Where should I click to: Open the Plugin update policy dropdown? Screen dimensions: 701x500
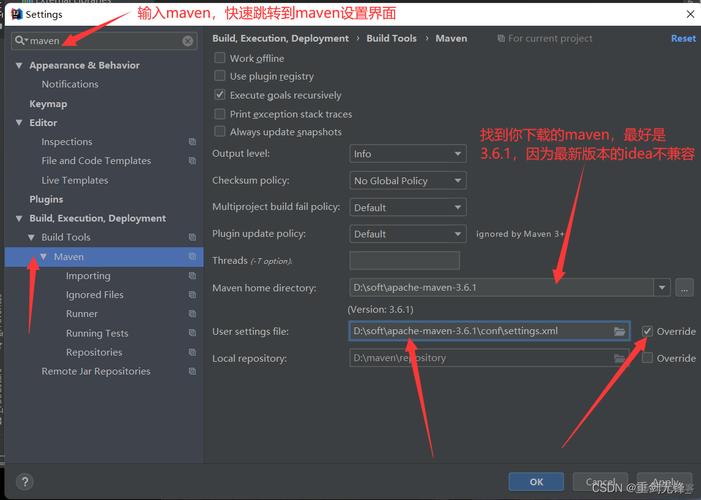(408, 234)
